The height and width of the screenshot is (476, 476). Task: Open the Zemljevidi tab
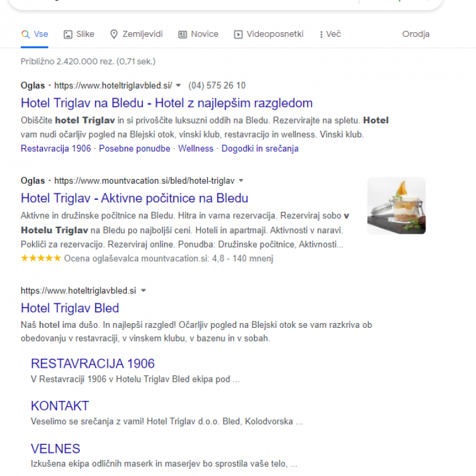tap(136, 34)
